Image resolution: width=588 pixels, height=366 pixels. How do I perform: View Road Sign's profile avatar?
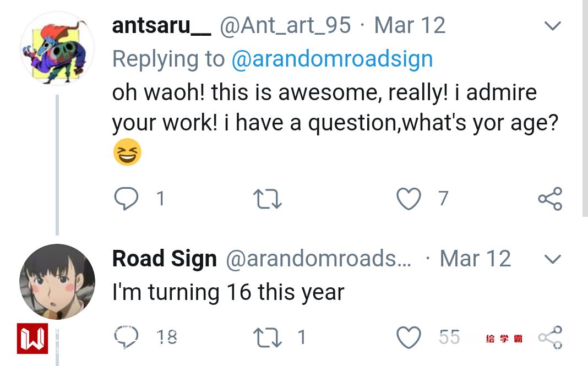click(57, 281)
